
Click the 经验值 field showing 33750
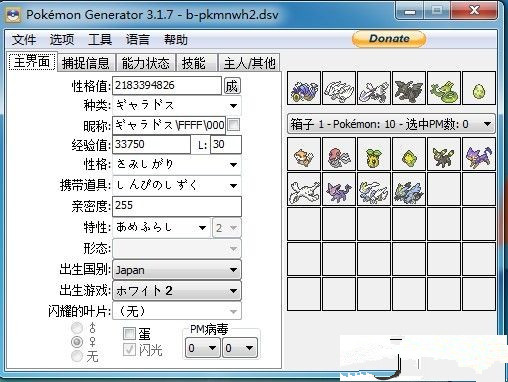click(x=152, y=145)
